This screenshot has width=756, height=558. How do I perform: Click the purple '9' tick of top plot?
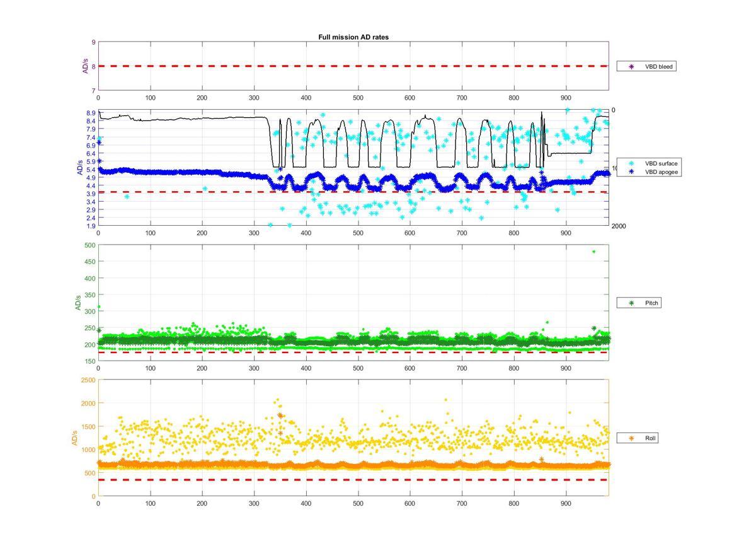tap(93, 42)
